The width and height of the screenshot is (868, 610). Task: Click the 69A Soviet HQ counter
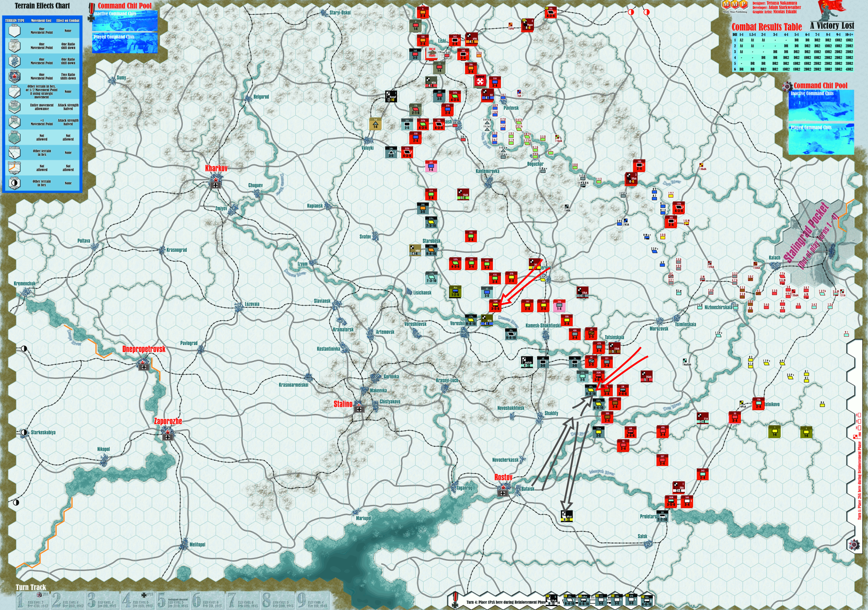(472, 39)
